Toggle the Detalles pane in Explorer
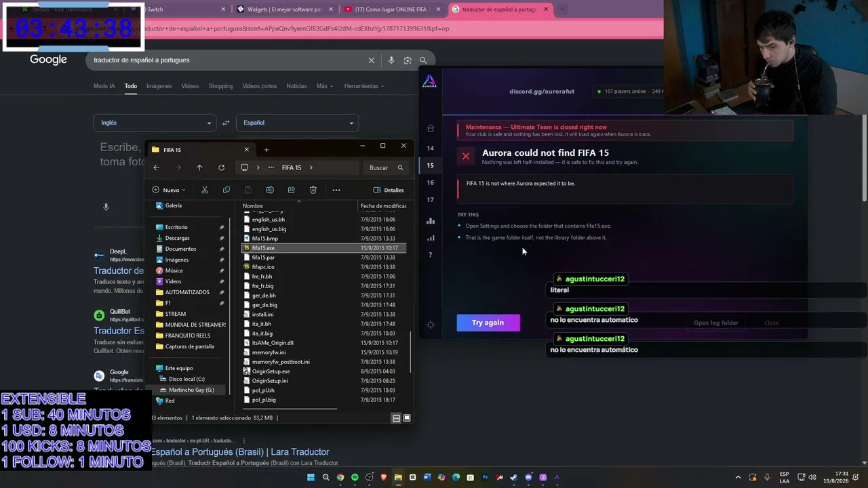The image size is (868, 488). click(x=389, y=190)
